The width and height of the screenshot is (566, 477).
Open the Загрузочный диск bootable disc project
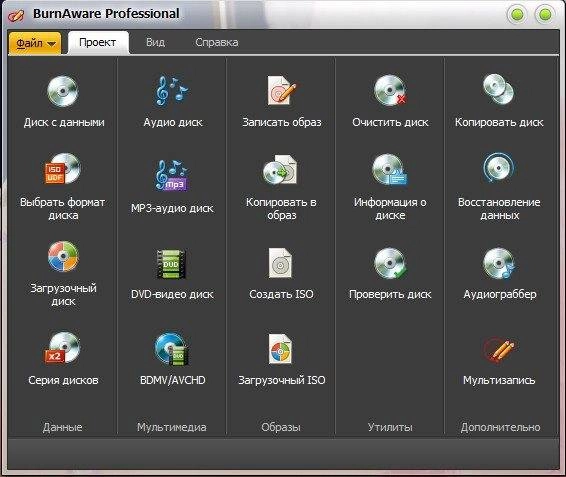64,274
